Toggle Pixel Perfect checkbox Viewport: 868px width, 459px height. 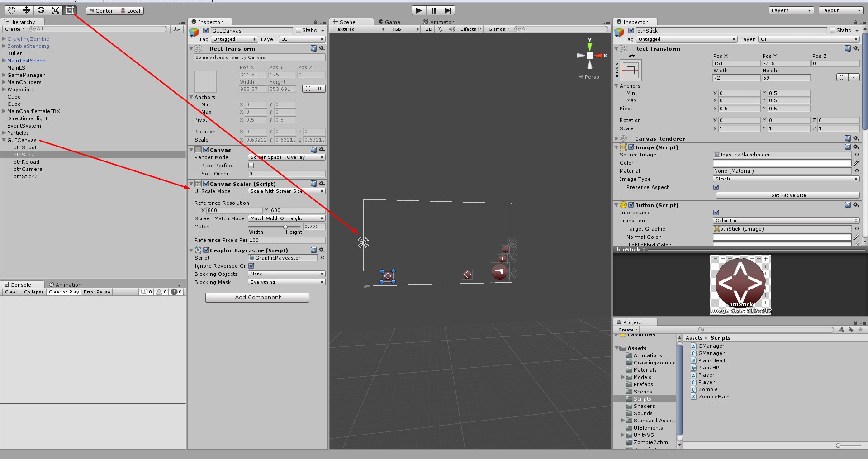251,166
